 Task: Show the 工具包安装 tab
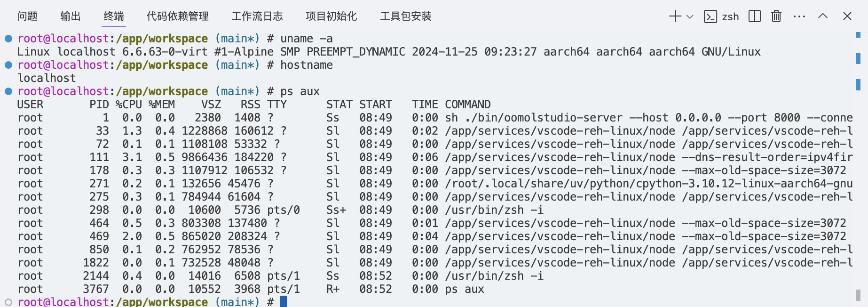click(406, 16)
